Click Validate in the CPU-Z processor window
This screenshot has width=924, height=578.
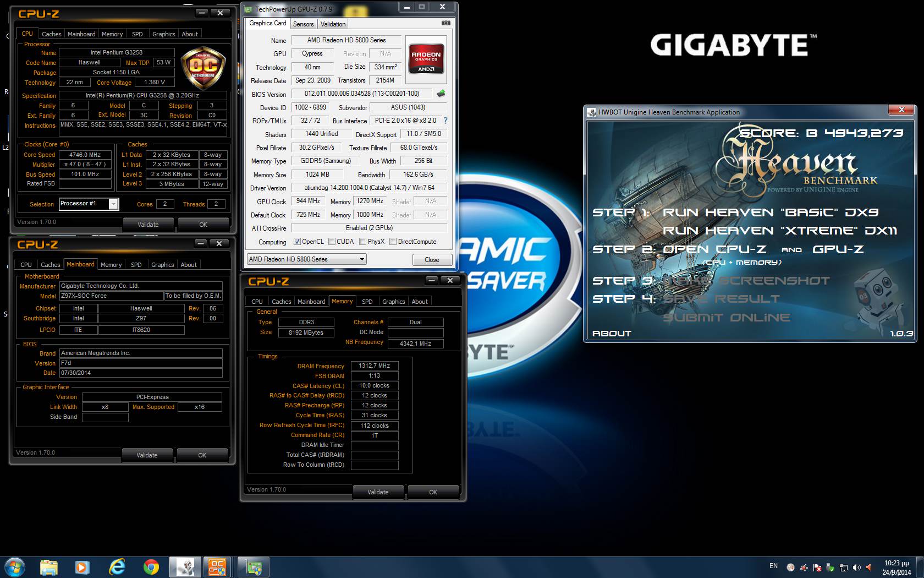click(148, 225)
